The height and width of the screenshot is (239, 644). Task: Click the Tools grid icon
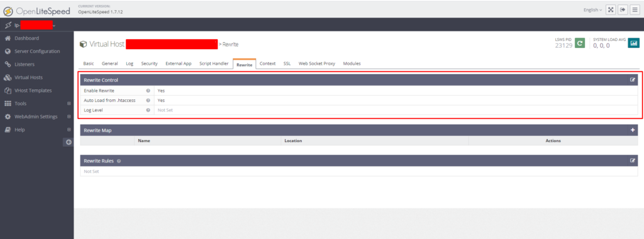7,104
